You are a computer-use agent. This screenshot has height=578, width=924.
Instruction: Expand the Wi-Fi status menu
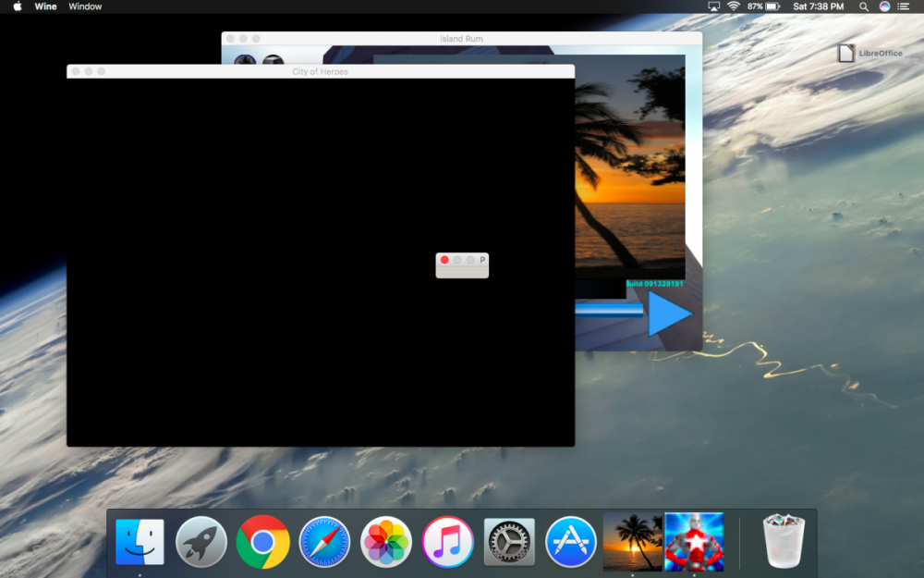pyautogui.click(x=734, y=6)
